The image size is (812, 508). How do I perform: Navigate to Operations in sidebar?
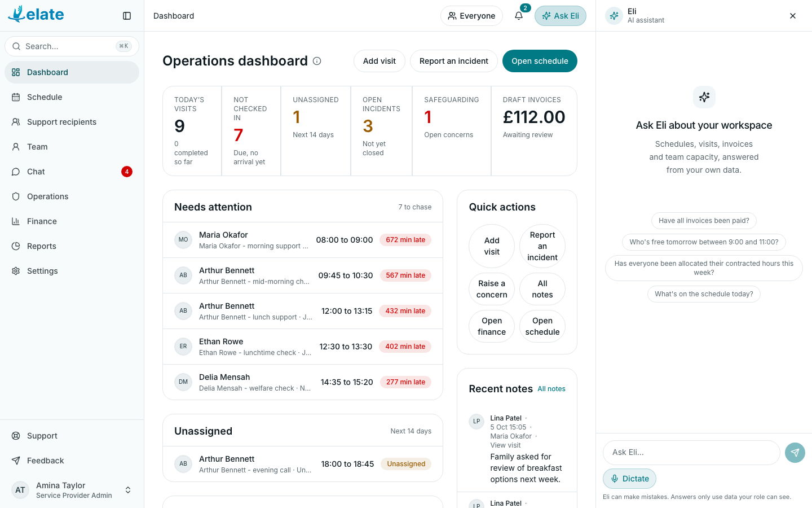[72, 196]
